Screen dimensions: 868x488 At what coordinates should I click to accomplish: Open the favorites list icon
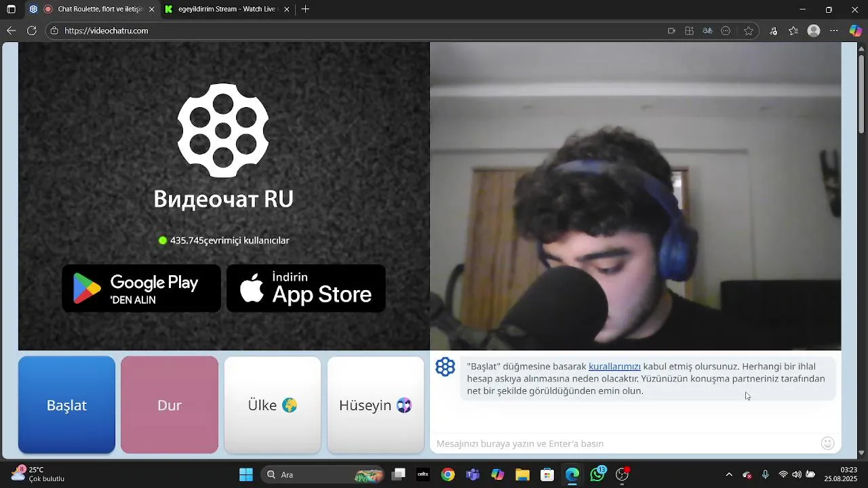click(793, 30)
